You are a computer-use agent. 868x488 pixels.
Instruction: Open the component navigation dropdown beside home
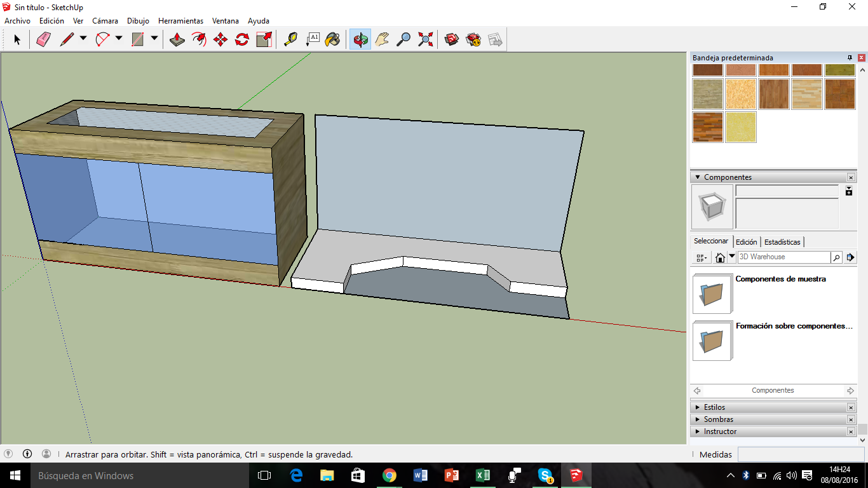point(732,257)
